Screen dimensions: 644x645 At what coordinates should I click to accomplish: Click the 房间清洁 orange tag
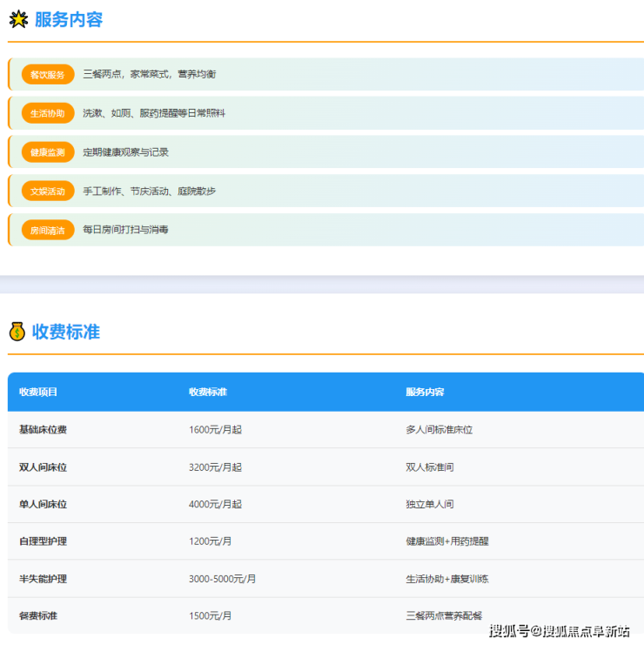[48, 230]
